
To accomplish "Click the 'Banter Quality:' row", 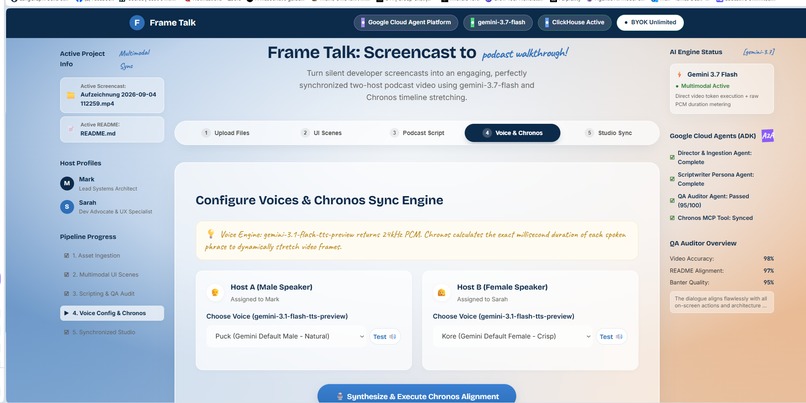I will coord(722,282).
